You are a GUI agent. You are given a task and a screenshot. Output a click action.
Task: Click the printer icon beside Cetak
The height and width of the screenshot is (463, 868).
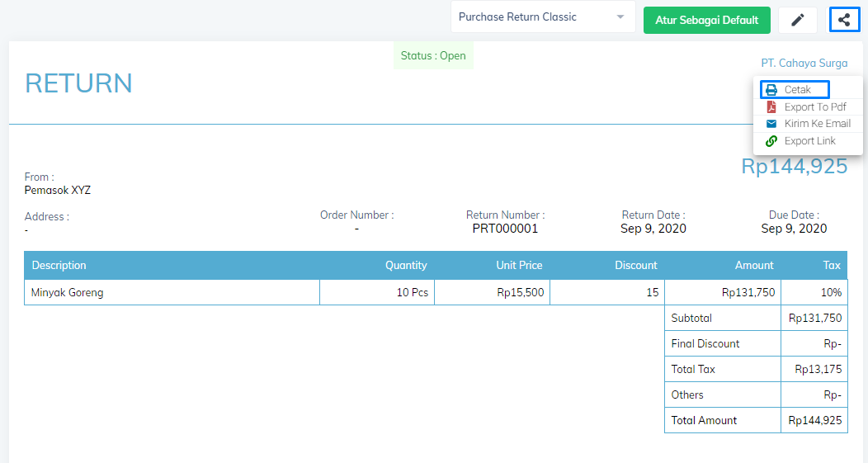point(771,90)
